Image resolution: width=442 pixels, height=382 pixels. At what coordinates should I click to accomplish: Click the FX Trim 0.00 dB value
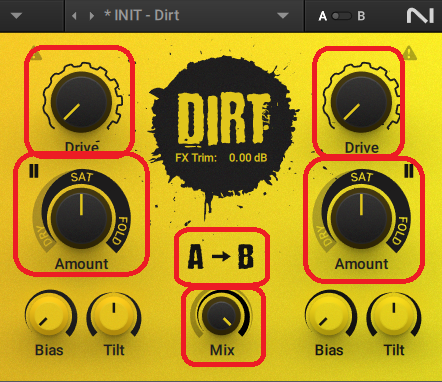click(x=248, y=157)
